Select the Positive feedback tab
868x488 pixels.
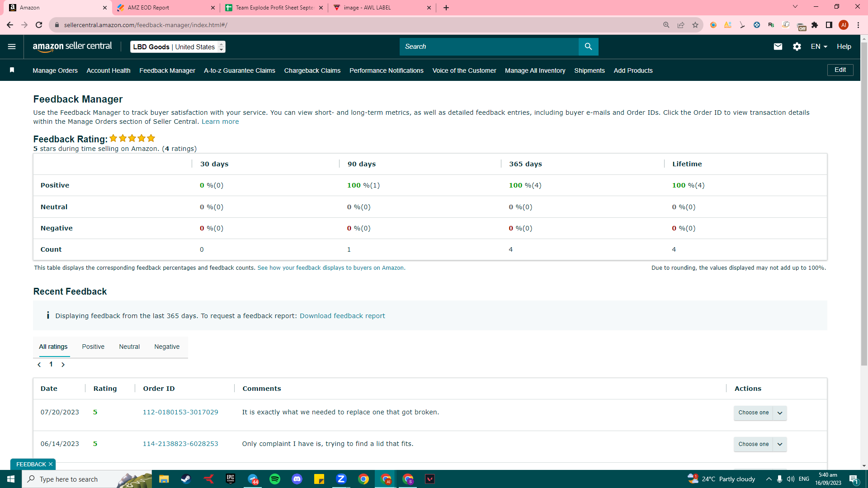pos(93,347)
